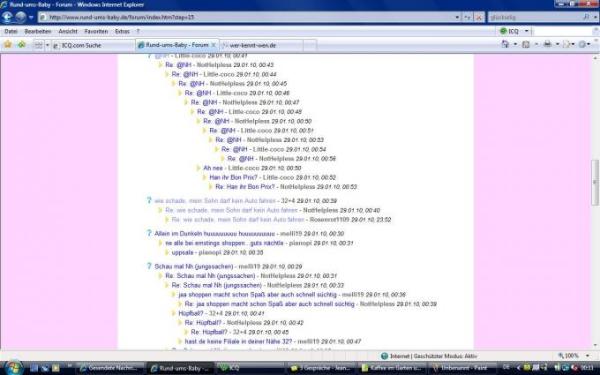Open the Favoriten menu
The image size is (600, 375).
point(96,31)
